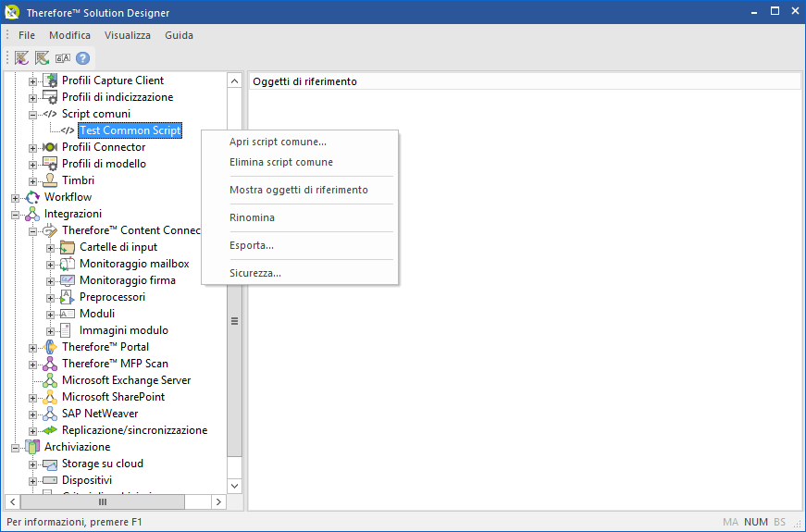Click the Preprocessori icon
The image size is (806, 532).
point(68,297)
